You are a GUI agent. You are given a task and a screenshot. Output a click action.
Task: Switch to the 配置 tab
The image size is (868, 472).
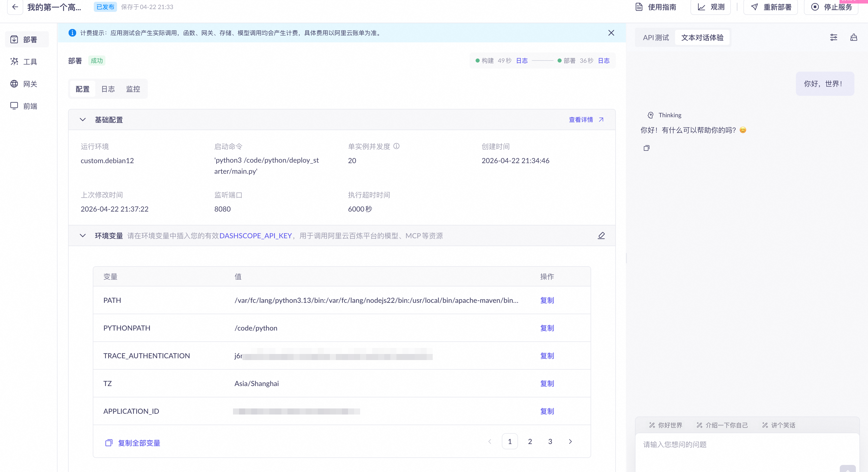[x=82, y=89]
